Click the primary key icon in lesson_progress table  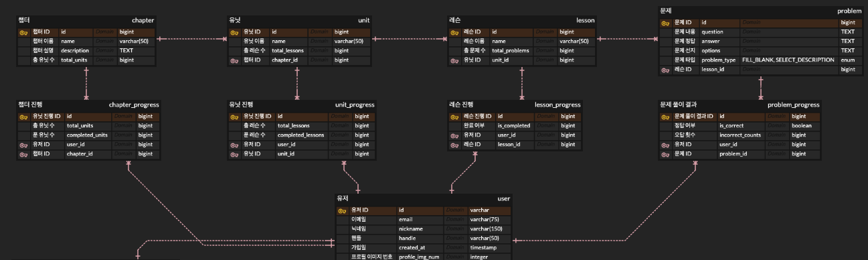pyautogui.click(x=454, y=117)
